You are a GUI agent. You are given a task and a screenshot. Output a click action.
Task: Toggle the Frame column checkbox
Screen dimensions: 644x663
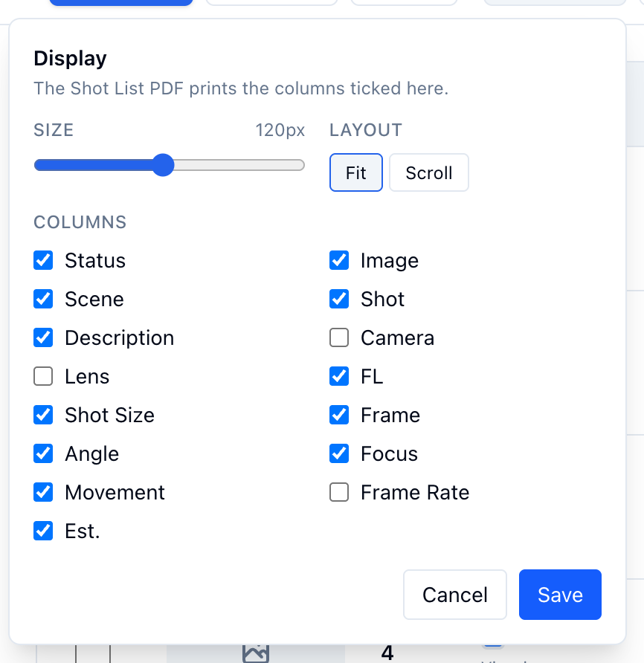point(339,415)
